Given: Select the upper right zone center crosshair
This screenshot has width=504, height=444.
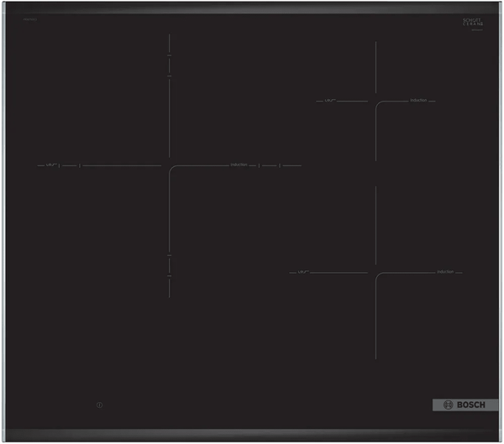Looking at the screenshot, I should [x=375, y=102].
